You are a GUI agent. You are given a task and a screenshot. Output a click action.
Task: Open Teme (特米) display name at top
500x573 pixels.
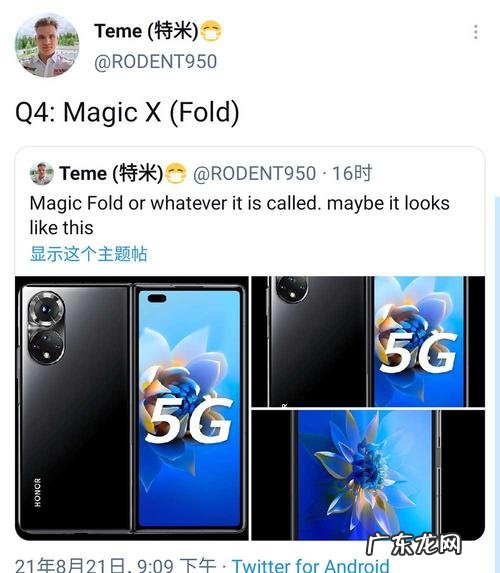146,31
